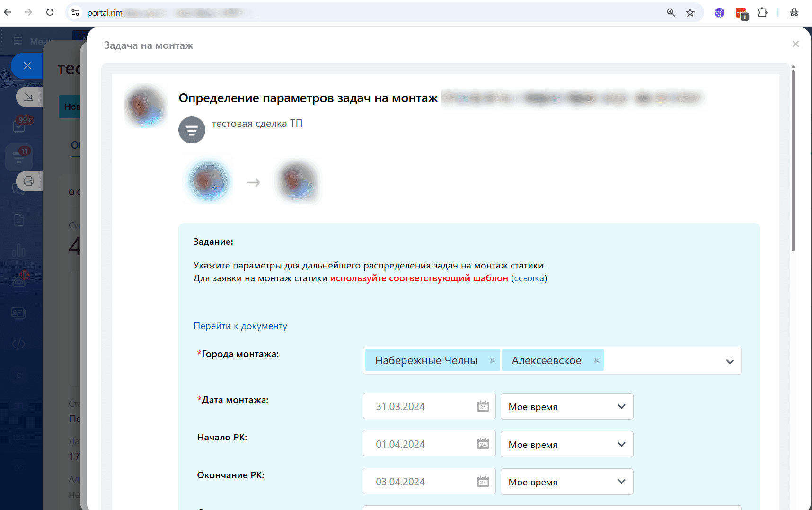Expand the Города монтажа dropdown

(x=730, y=361)
